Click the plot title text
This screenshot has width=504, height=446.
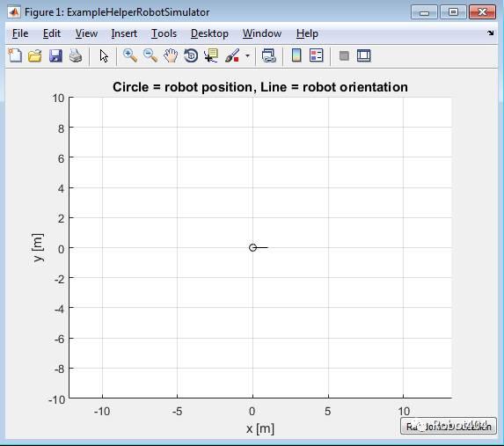click(260, 87)
